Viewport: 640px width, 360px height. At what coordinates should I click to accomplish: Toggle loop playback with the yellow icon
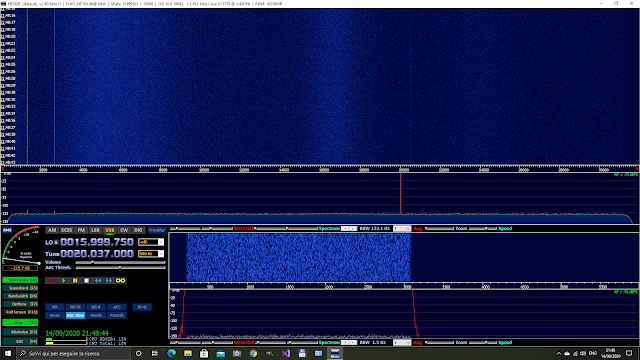click(x=120, y=280)
